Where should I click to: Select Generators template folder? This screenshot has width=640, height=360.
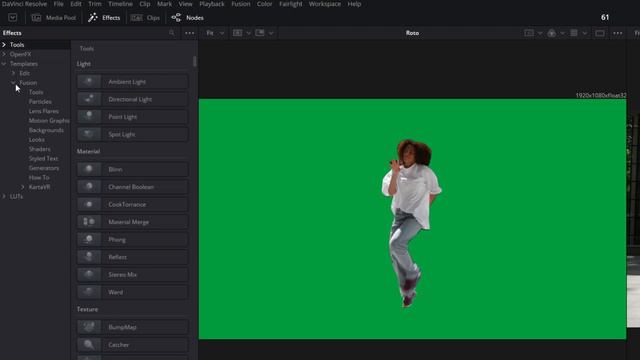[x=44, y=168]
